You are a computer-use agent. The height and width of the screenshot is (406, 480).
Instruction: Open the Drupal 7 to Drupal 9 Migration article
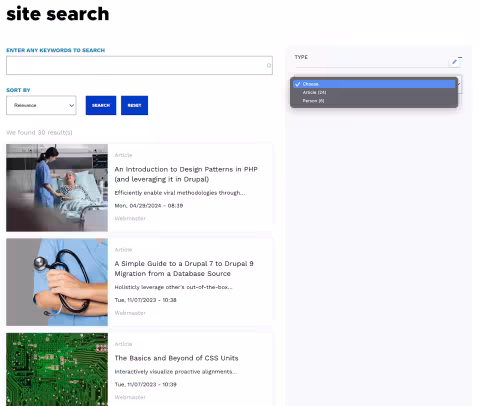[x=184, y=269]
